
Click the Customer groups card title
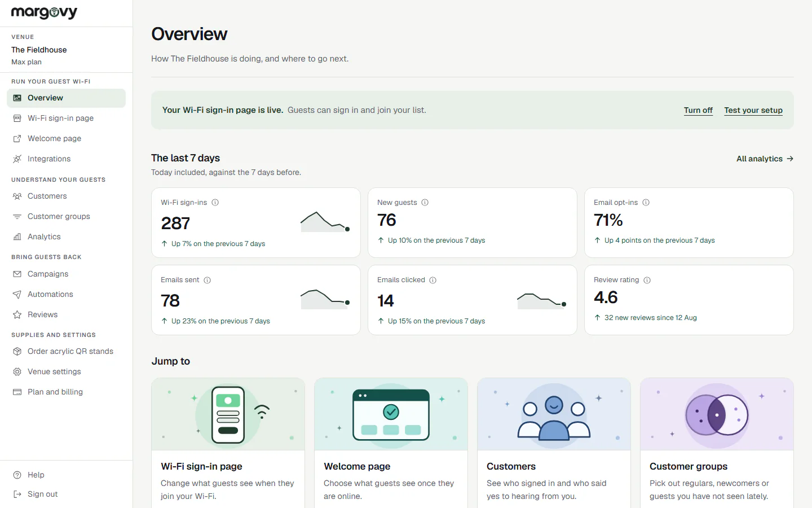click(x=689, y=466)
